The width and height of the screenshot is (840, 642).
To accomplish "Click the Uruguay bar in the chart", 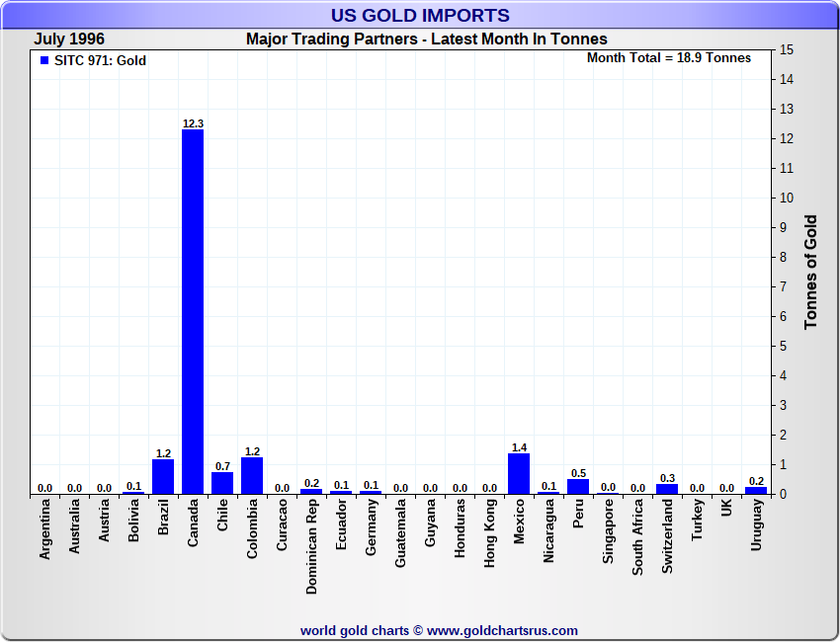I will click(x=756, y=490).
